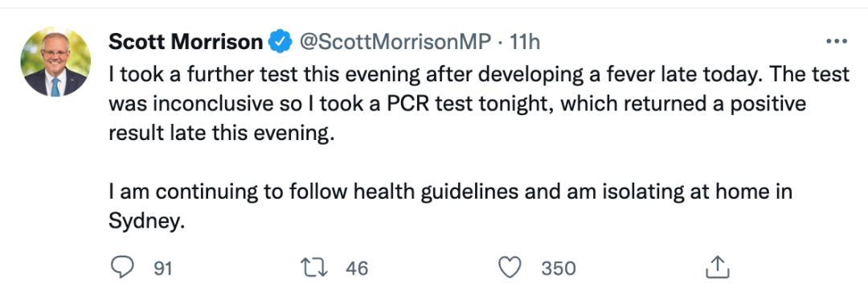Open Scott Morrison's profile photo
Screen dimensions: 868x305
[55, 61]
